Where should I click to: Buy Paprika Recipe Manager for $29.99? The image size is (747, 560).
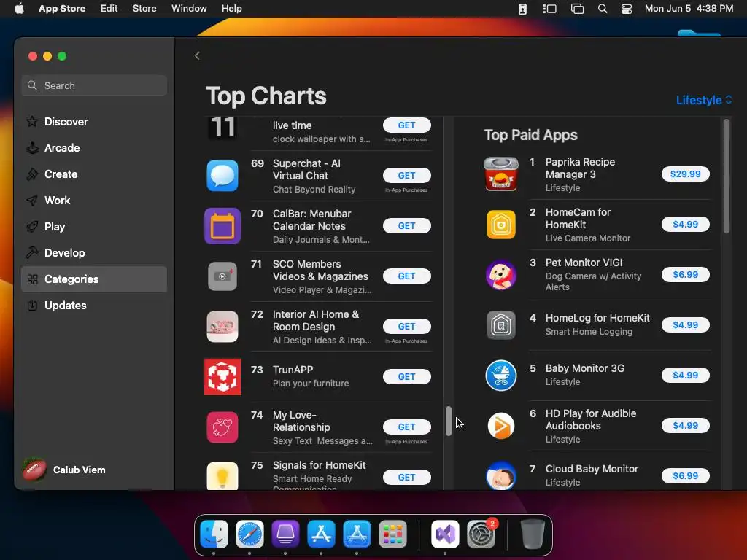click(x=685, y=174)
